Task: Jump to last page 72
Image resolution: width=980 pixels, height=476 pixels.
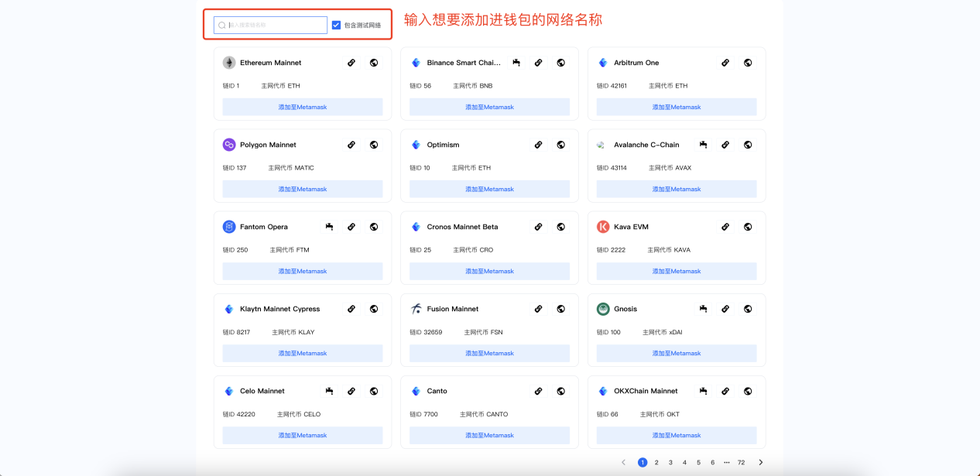Action: click(741, 462)
